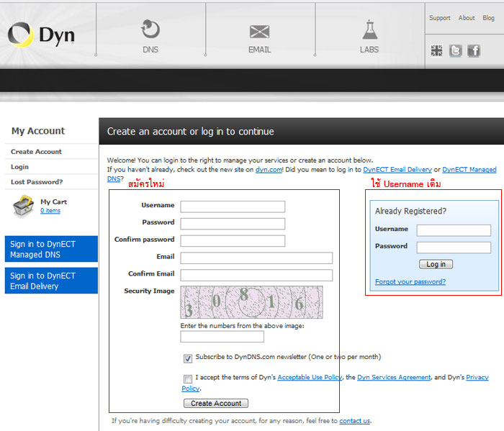Click the Create Account button

pos(216,404)
